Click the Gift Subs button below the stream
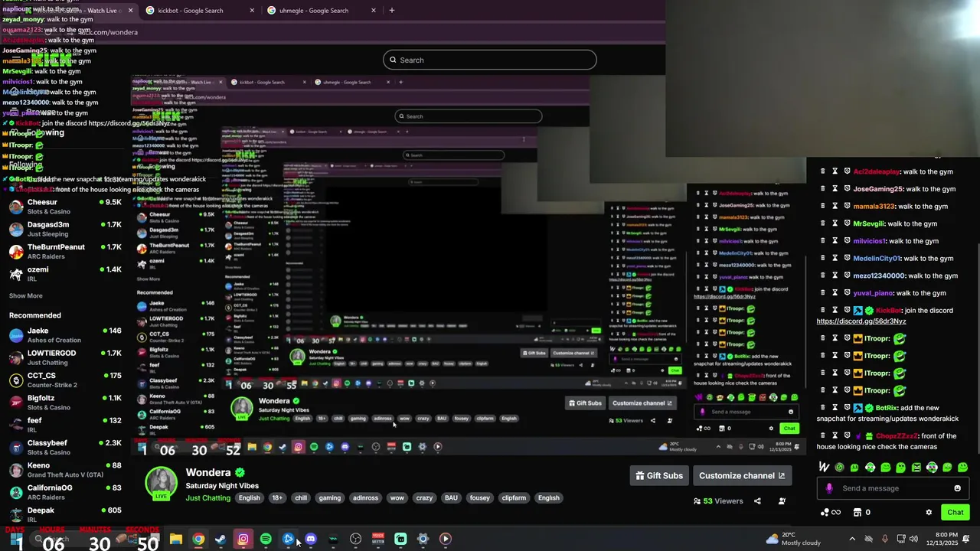This screenshot has height=551, width=980. (659, 475)
